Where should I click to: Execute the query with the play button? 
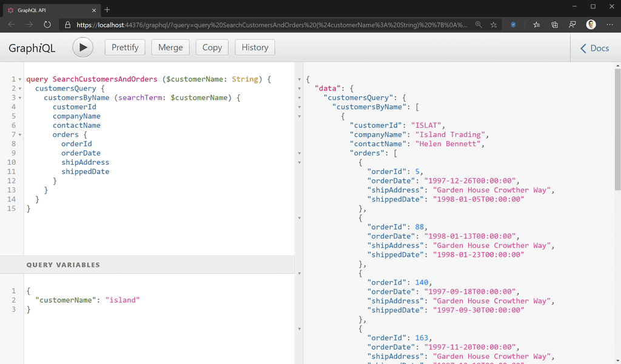coord(82,47)
